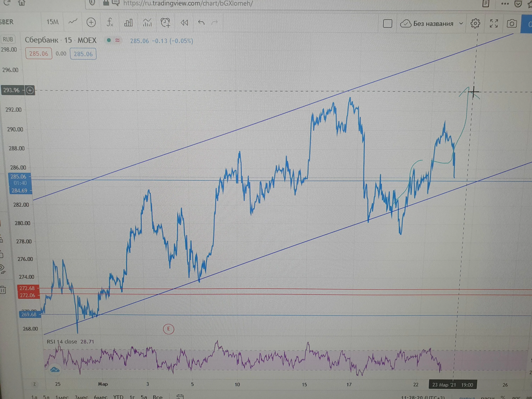Expand the Без названия layout dropdown arrow
532x399 pixels.
[x=461, y=24]
